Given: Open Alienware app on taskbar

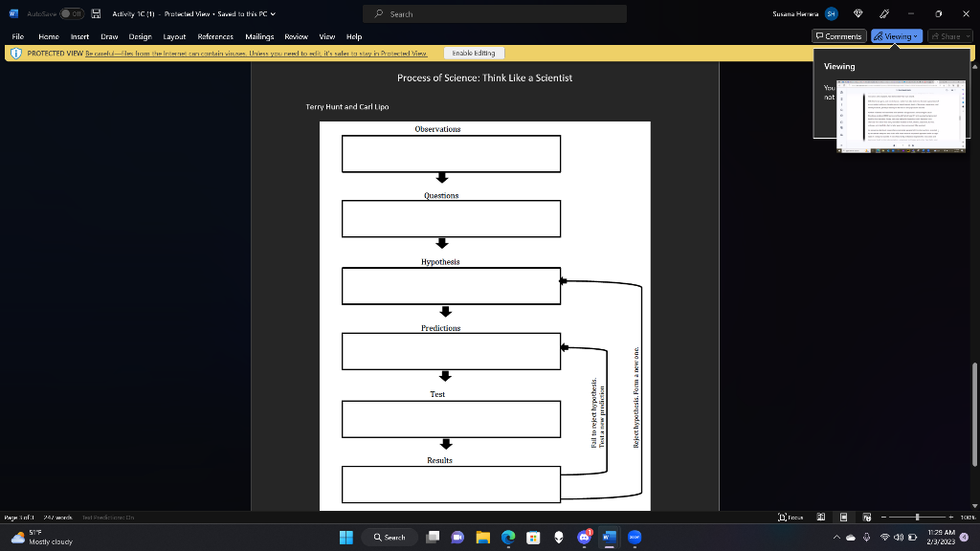Looking at the screenshot, I should coord(559,538).
